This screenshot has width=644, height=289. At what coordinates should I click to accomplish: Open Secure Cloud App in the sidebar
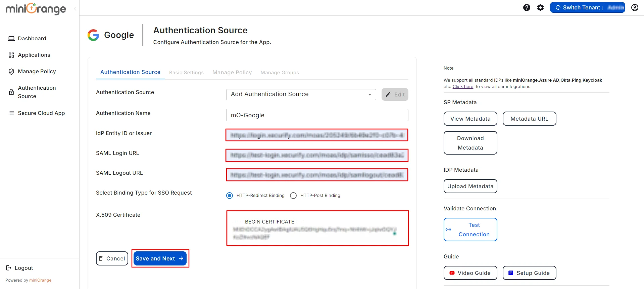[x=41, y=113]
